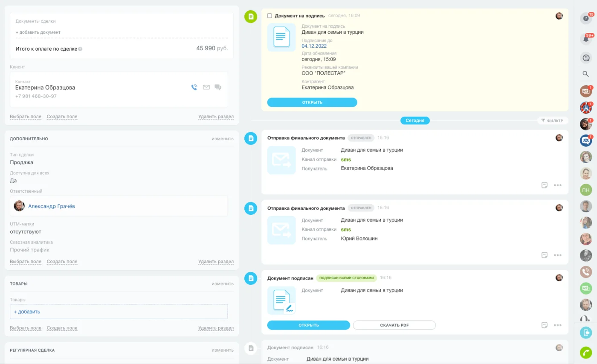Click the email envelope icon for the contact
The height and width of the screenshot is (364, 597).
pos(206,87)
